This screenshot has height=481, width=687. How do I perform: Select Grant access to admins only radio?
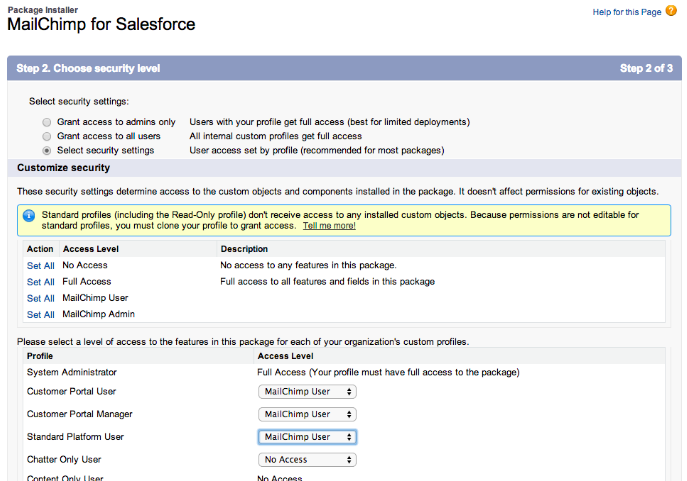[46, 122]
